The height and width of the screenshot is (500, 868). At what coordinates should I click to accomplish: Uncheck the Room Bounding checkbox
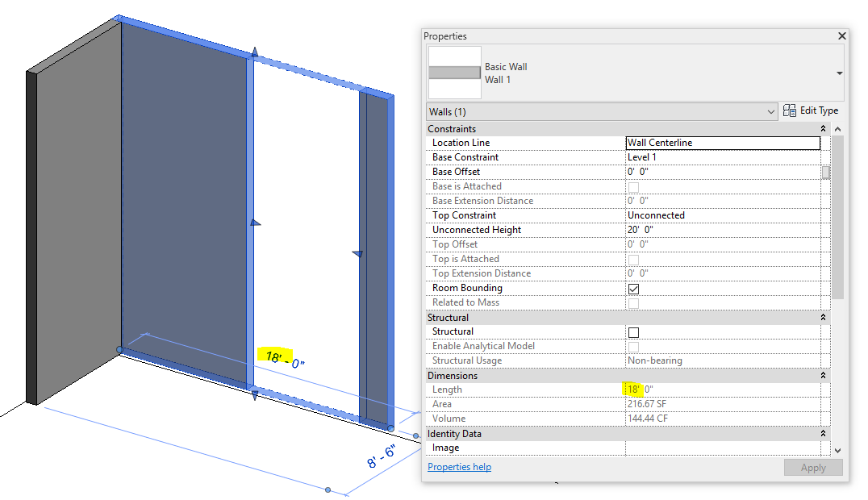pyautogui.click(x=634, y=289)
